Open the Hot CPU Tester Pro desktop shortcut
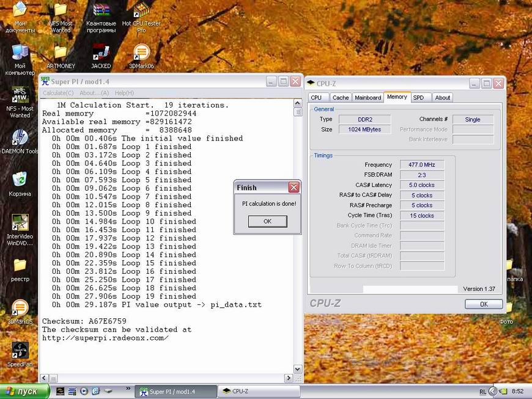532x399 pixels. click(x=141, y=11)
